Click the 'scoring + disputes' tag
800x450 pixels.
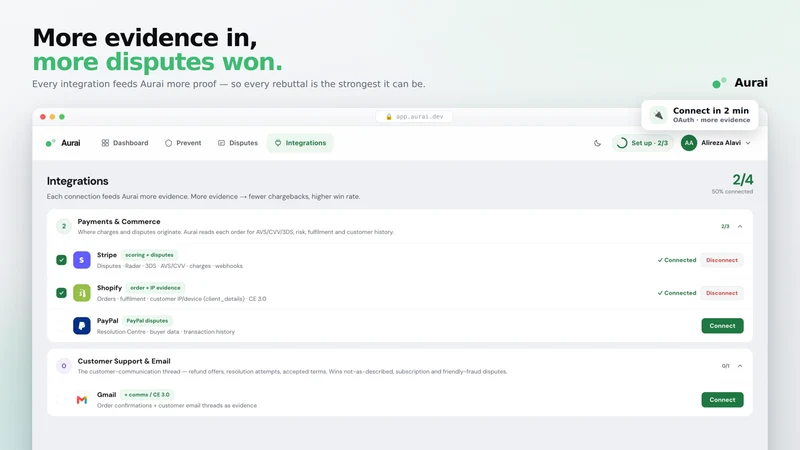click(149, 255)
